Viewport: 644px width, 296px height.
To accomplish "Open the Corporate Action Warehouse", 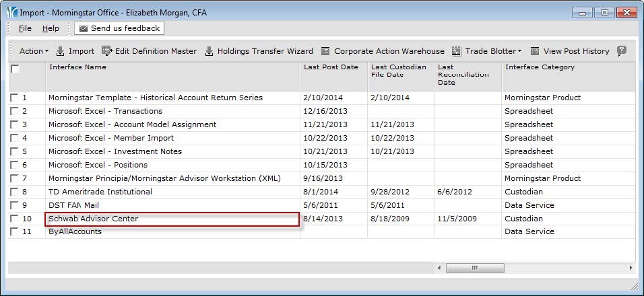I will [326, 51].
